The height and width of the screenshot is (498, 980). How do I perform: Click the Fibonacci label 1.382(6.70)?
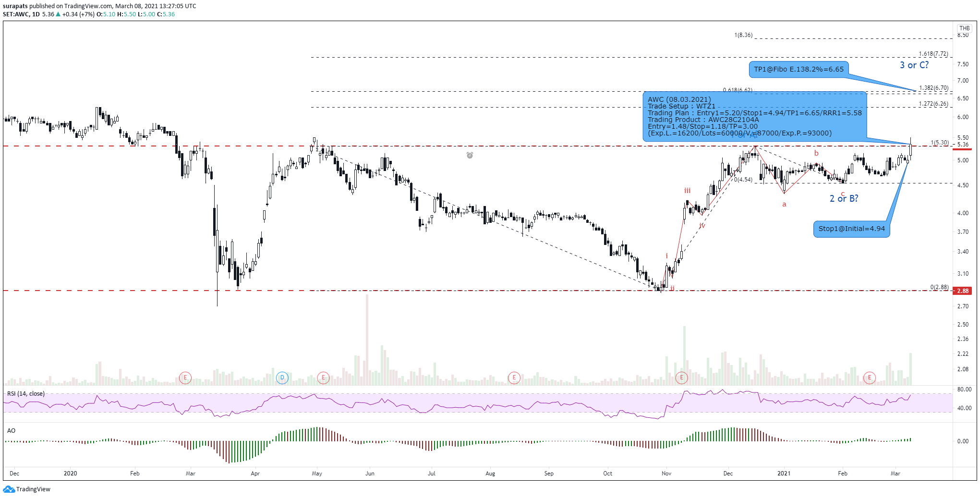tap(933, 88)
